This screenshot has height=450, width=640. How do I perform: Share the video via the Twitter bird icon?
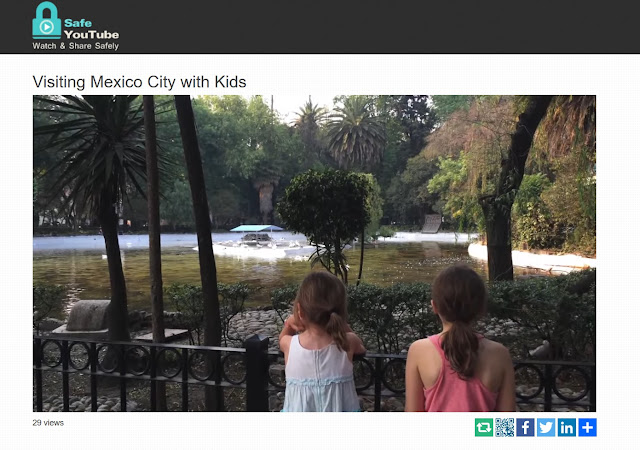click(x=546, y=428)
